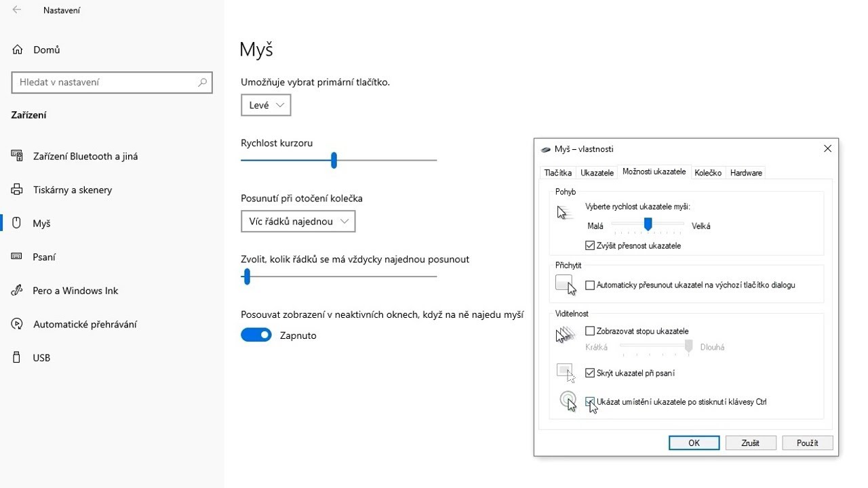Open the Kolečko tab

(x=708, y=173)
